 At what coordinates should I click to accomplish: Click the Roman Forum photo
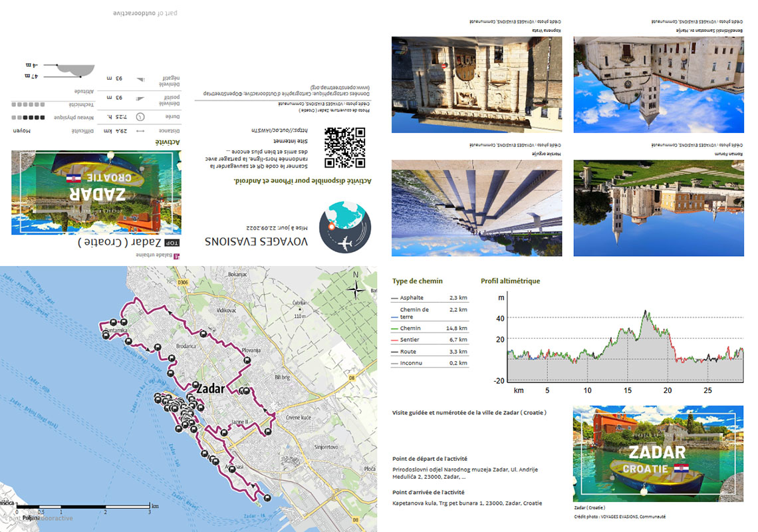(659, 208)
